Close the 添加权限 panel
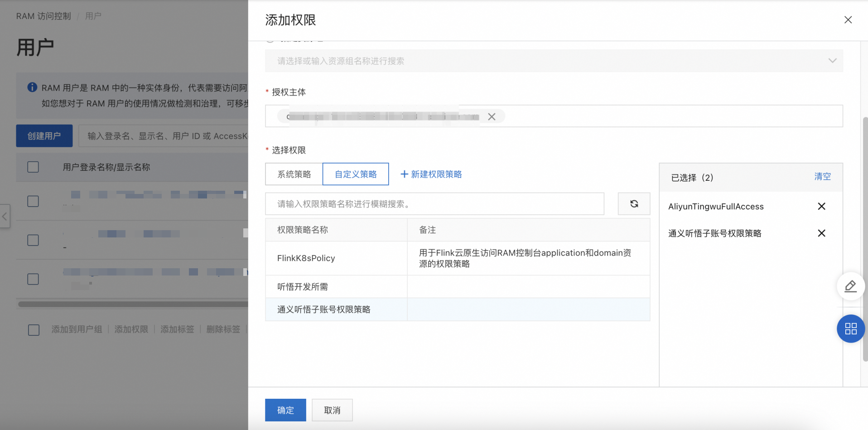Viewport: 868px width, 430px height. [x=848, y=20]
